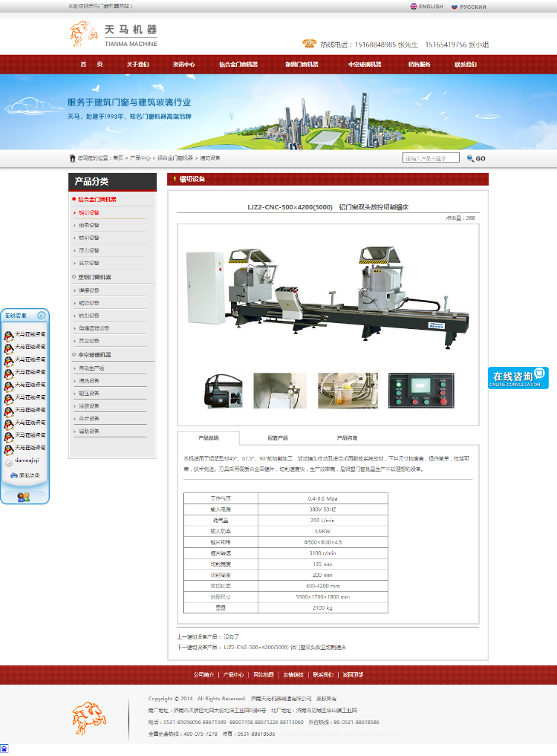557x756 pixels.
Task: Click the circle bullet beside 塑钢门窗机器 in sidebar
Action: (x=74, y=277)
